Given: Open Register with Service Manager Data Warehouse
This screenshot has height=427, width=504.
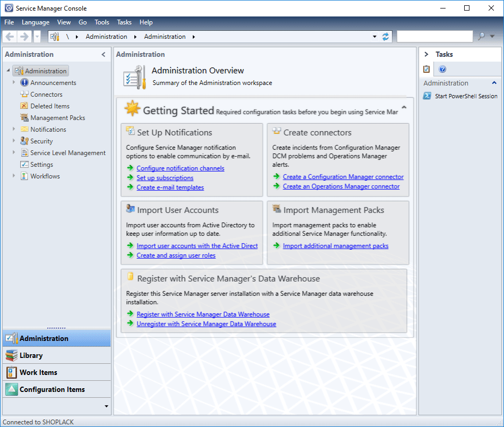Looking at the screenshot, I should click(203, 314).
